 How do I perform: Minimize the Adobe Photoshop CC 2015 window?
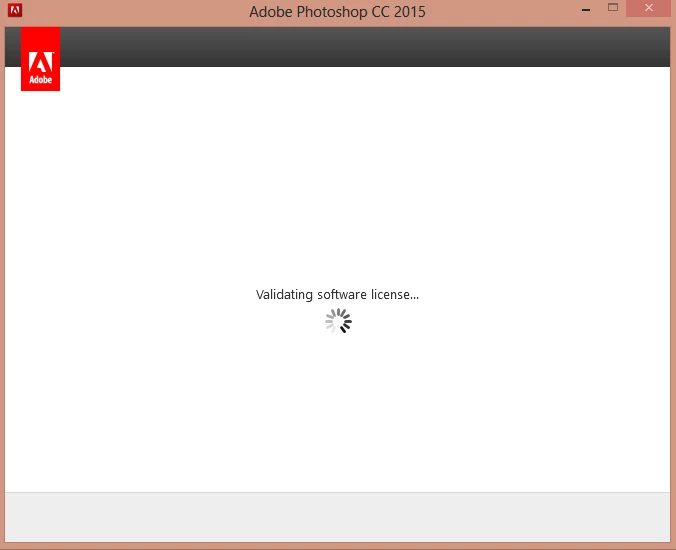[x=586, y=9]
